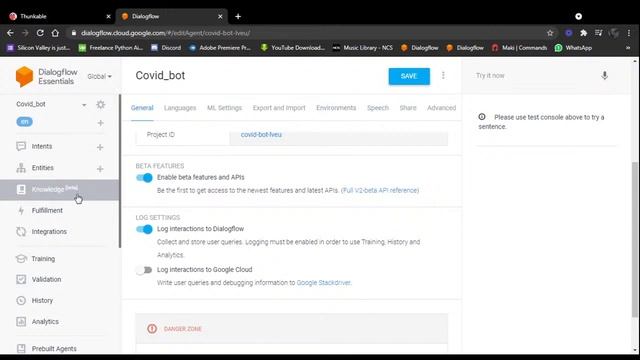Open browser extensions puzzle icon
The height and width of the screenshot is (360, 640).
pos(584,33)
